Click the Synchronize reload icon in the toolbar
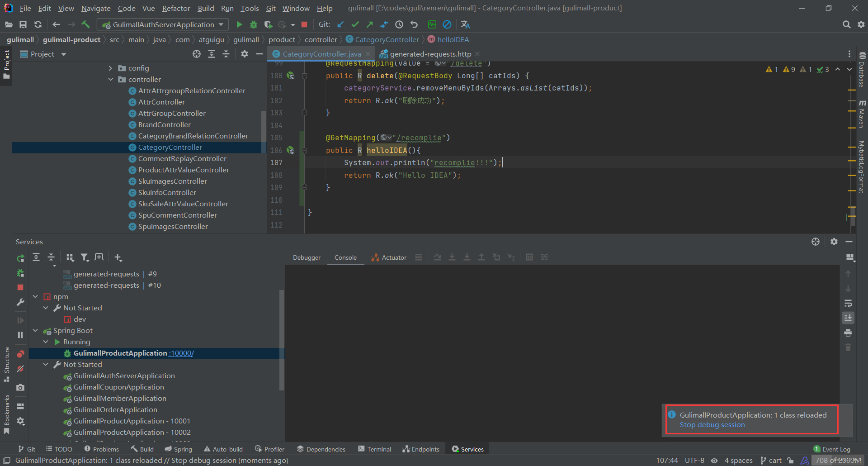 click(x=38, y=24)
